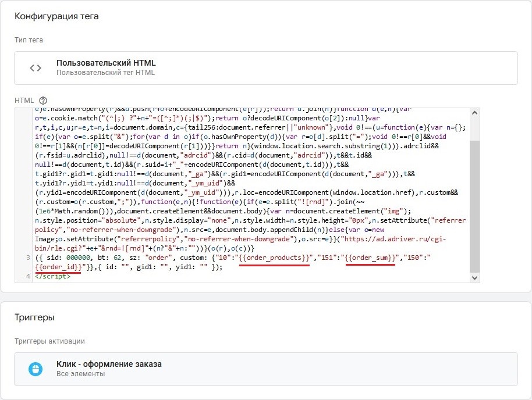The height and width of the screenshot is (400, 532).
Task: Click the HTML editor scroll down arrow
Action: point(474,278)
